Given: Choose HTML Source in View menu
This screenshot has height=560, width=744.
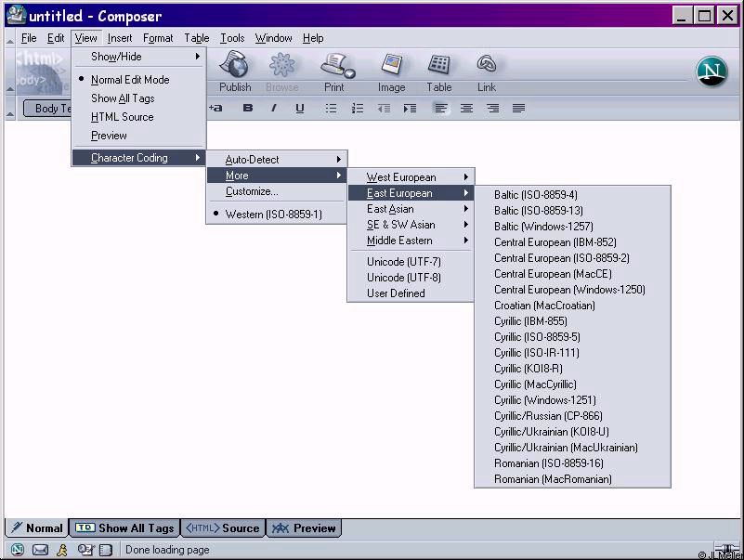Looking at the screenshot, I should [139, 117].
